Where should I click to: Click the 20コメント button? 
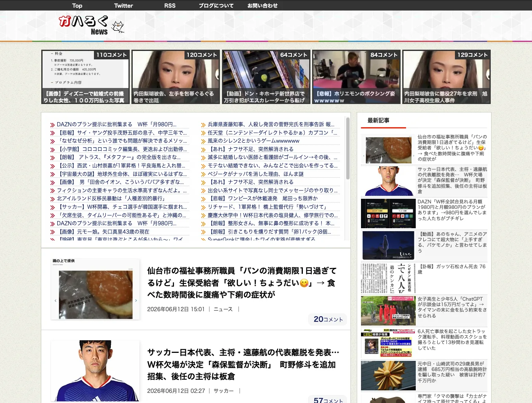[328, 319]
